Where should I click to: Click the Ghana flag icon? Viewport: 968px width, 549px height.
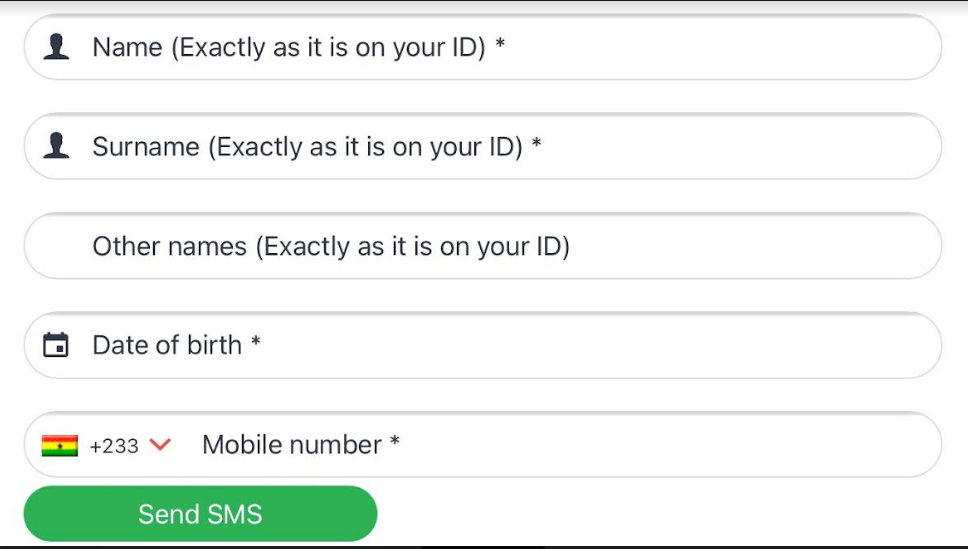pos(60,446)
